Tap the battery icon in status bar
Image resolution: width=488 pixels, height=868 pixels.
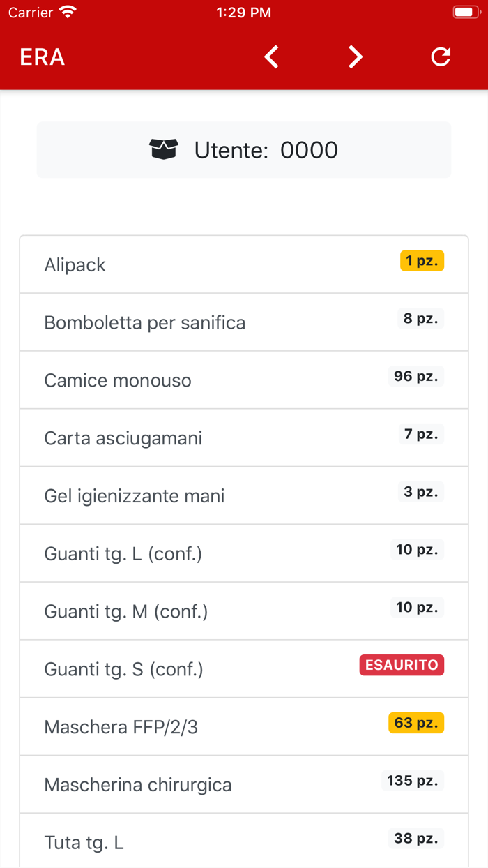466,11
